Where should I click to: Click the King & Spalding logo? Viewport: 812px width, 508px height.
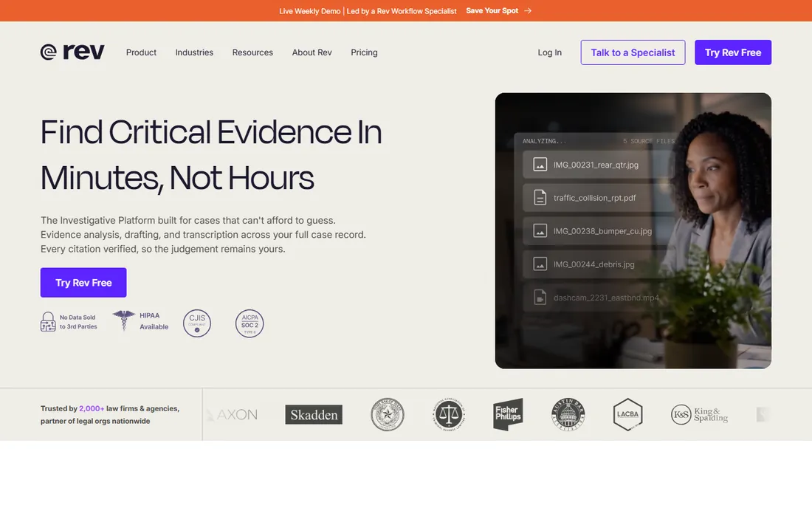point(699,414)
